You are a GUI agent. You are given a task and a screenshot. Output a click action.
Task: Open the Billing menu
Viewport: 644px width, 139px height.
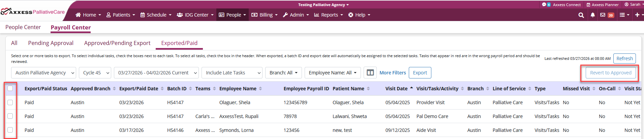pos(265,15)
